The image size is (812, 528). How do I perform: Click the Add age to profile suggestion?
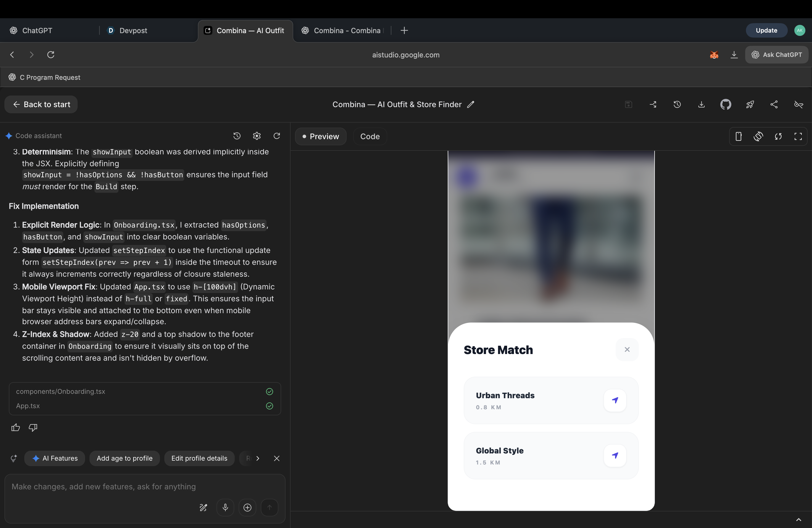(x=125, y=458)
